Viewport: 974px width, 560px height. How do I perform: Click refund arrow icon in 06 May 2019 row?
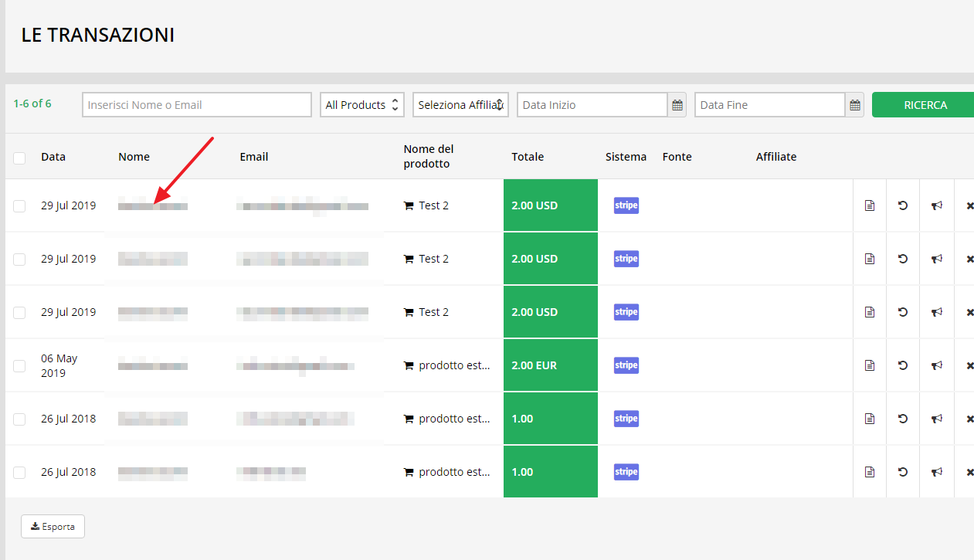coord(903,365)
